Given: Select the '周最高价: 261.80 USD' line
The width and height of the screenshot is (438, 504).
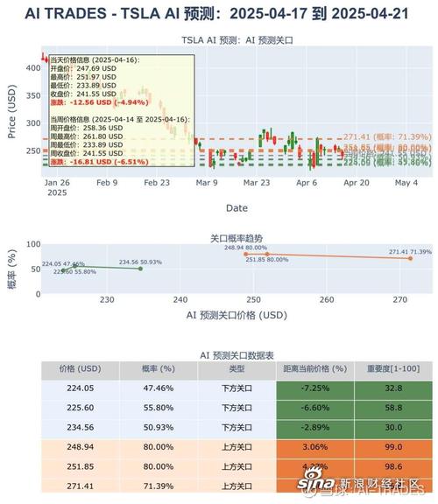Looking at the screenshot, I should pyautogui.click(x=87, y=136).
